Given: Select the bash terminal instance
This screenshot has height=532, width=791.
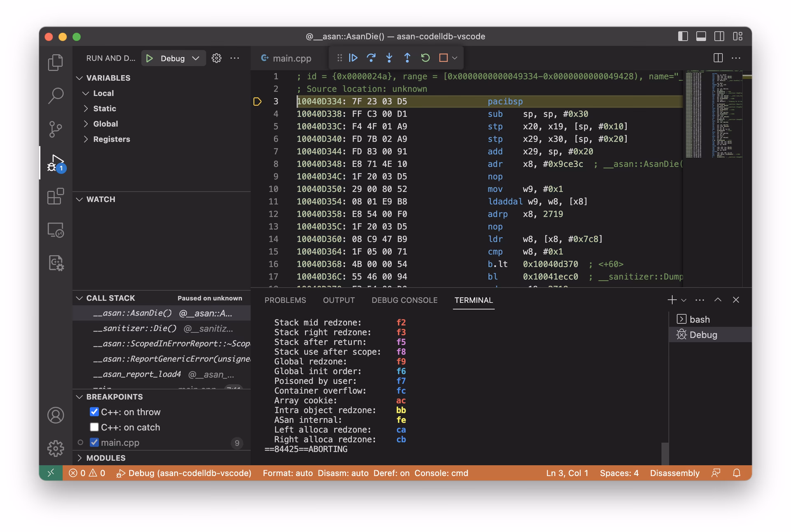Looking at the screenshot, I should (x=710, y=319).
